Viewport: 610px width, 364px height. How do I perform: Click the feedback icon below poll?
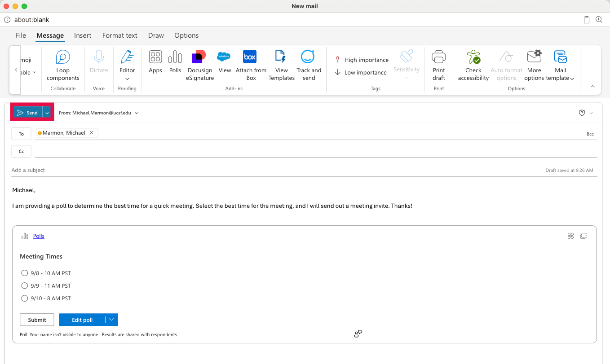[x=358, y=333]
